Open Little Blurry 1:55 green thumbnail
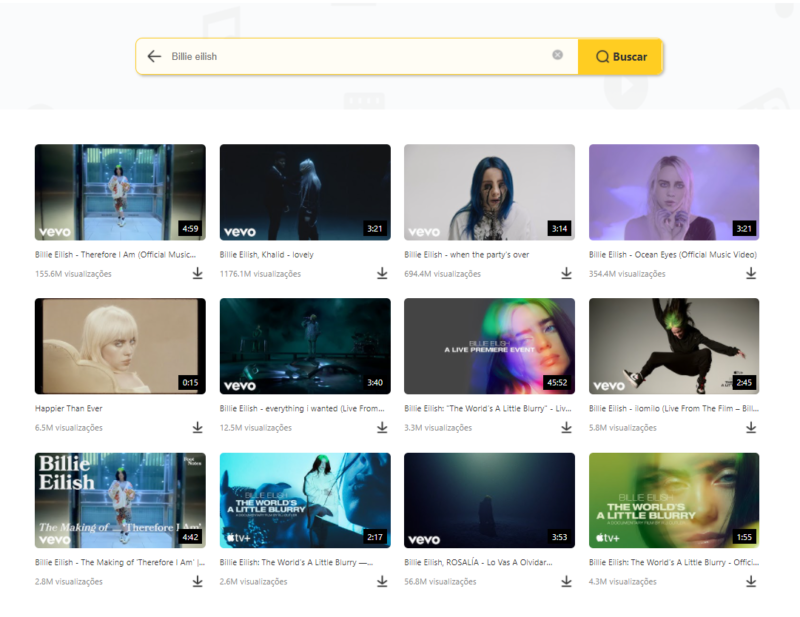 [674, 500]
